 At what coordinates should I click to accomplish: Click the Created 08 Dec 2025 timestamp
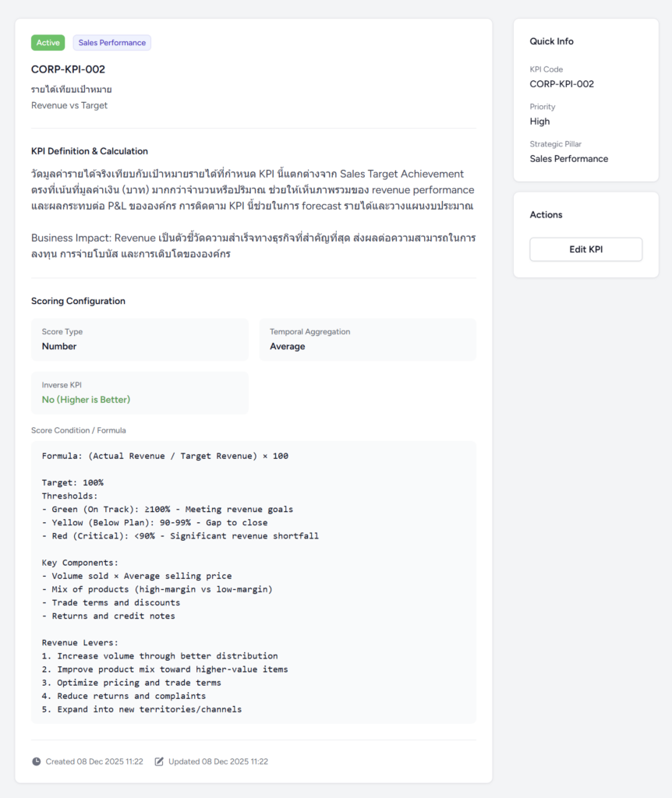pos(94,761)
